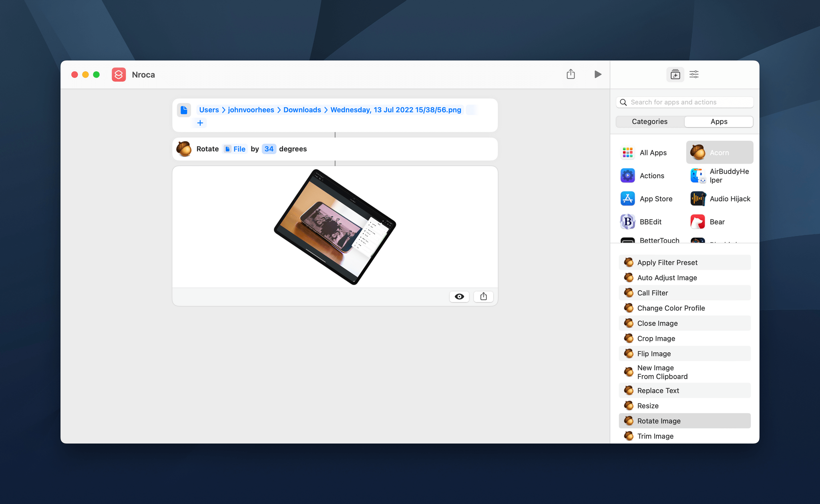Select the 34 degrees rotation input field
This screenshot has height=504, width=820.
[269, 149]
